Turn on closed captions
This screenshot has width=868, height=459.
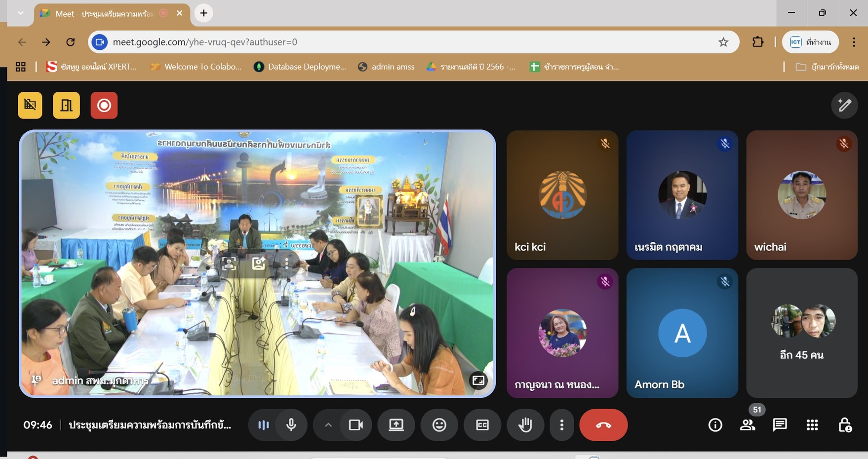pos(482,425)
